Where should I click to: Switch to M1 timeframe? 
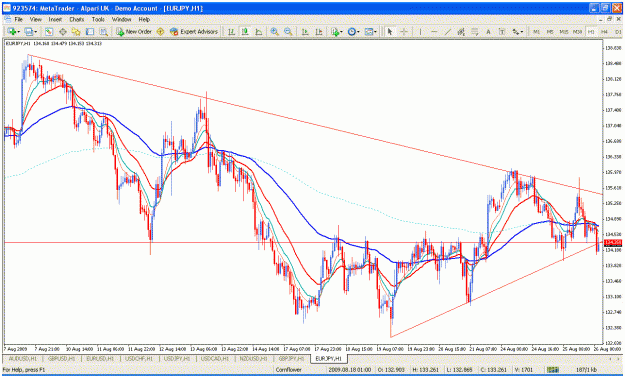coord(537,31)
